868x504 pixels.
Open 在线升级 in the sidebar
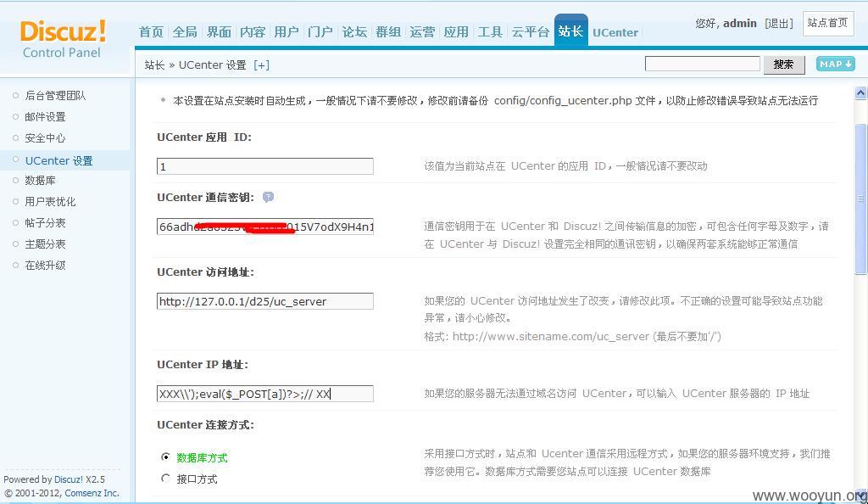[x=46, y=266]
